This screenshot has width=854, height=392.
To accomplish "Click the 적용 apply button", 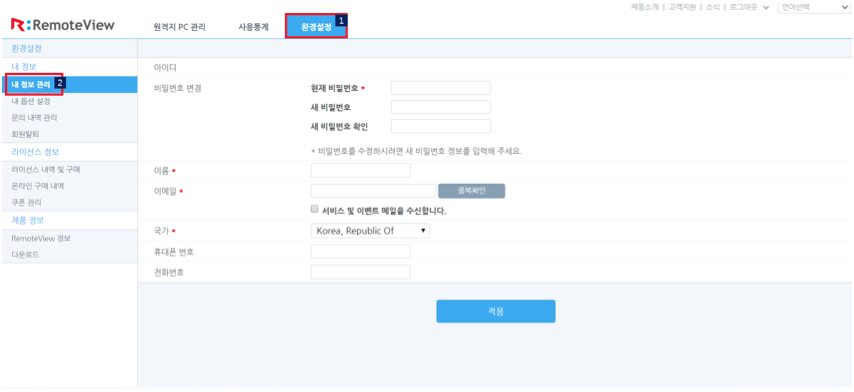I will click(496, 311).
